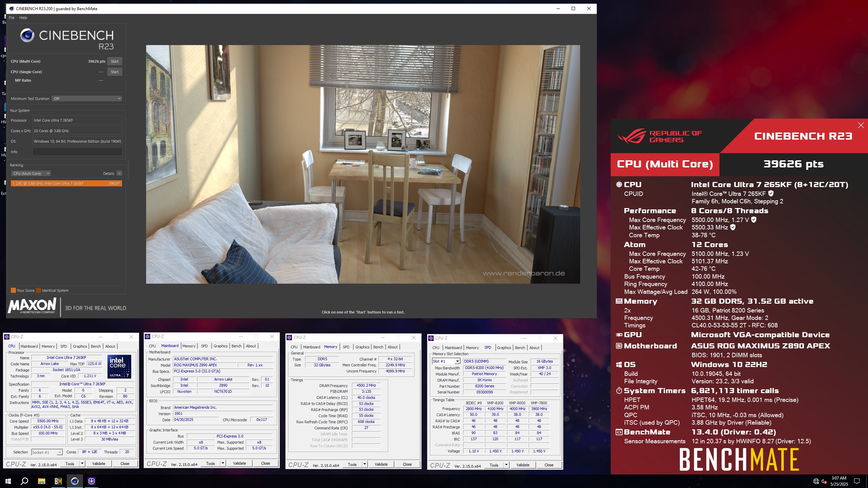Expand Tools arrow in CPU-Z Memory window

pyautogui.click(x=364, y=464)
